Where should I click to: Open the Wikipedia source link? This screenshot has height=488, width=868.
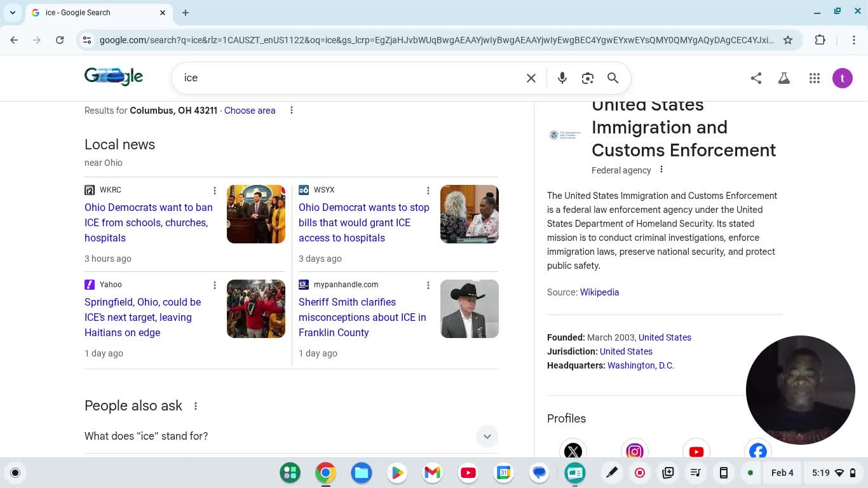tap(599, 292)
